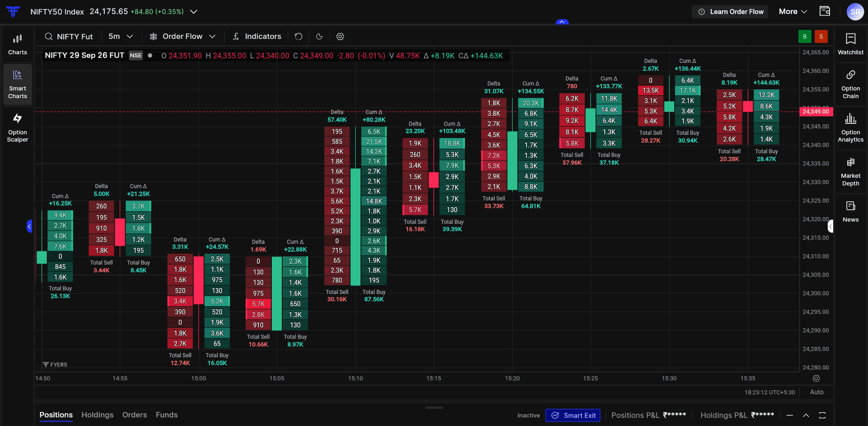Click the NIFTY Fut symbol search field
Image resolution: width=868 pixels, height=426 pixels.
coord(69,37)
